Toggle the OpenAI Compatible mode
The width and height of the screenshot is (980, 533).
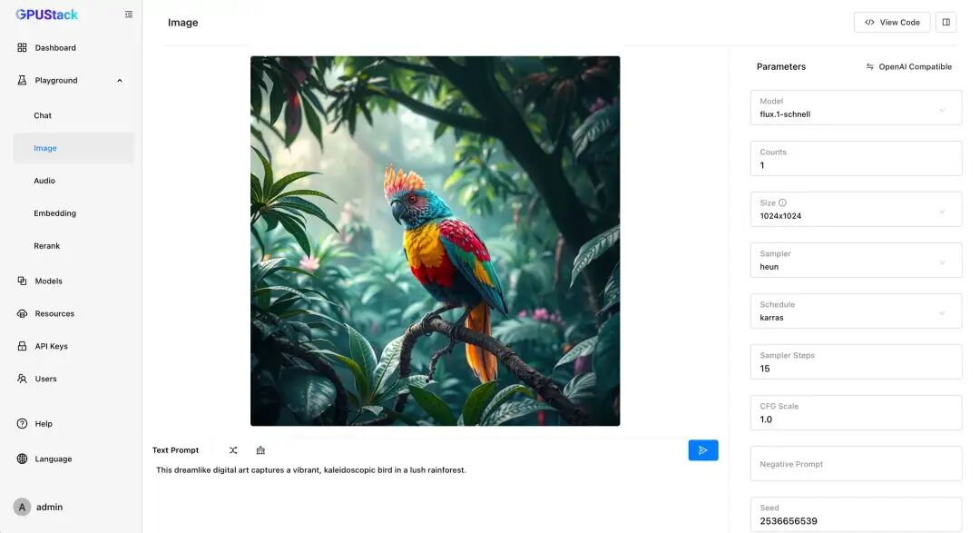(908, 67)
